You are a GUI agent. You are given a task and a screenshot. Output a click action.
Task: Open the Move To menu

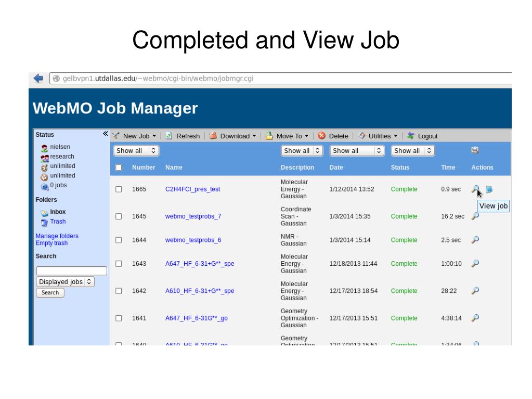pyautogui.click(x=292, y=136)
